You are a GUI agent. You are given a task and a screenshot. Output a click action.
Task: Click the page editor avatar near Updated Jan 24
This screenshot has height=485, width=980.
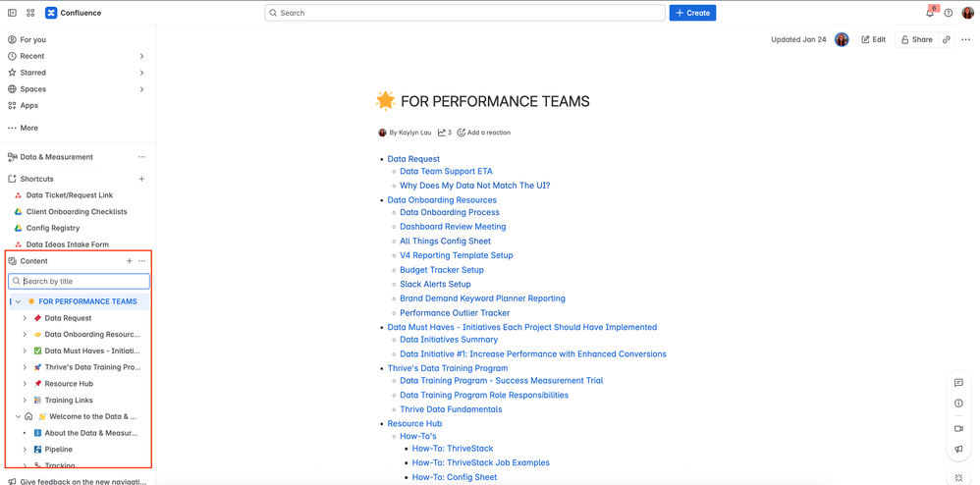pyautogui.click(x=842, y=39)
